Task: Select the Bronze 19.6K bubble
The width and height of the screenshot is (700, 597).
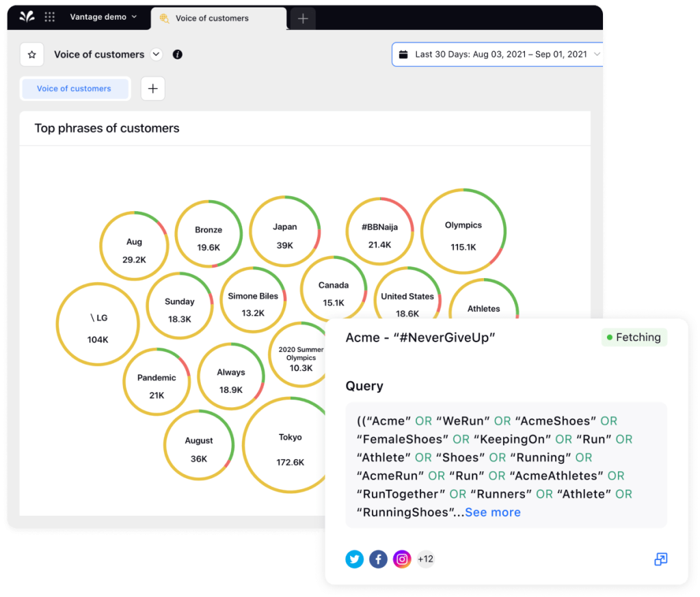Action: [208, 234]
